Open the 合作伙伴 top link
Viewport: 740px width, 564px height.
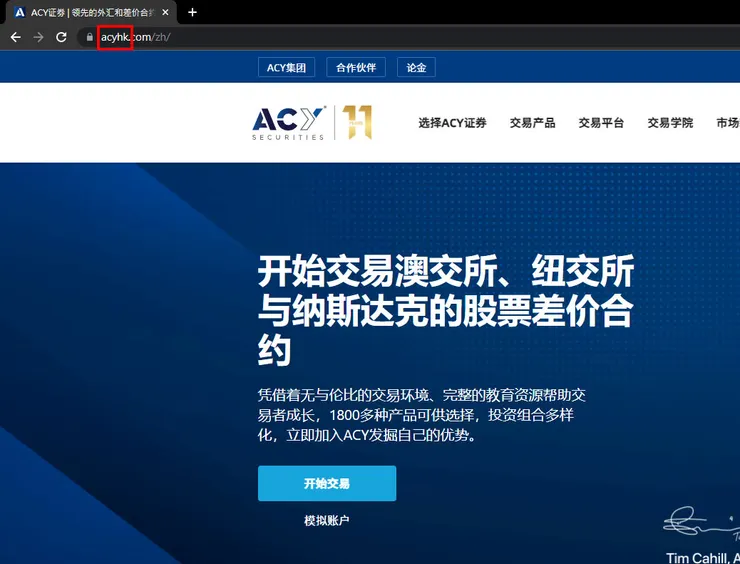[x=356, y=67]
